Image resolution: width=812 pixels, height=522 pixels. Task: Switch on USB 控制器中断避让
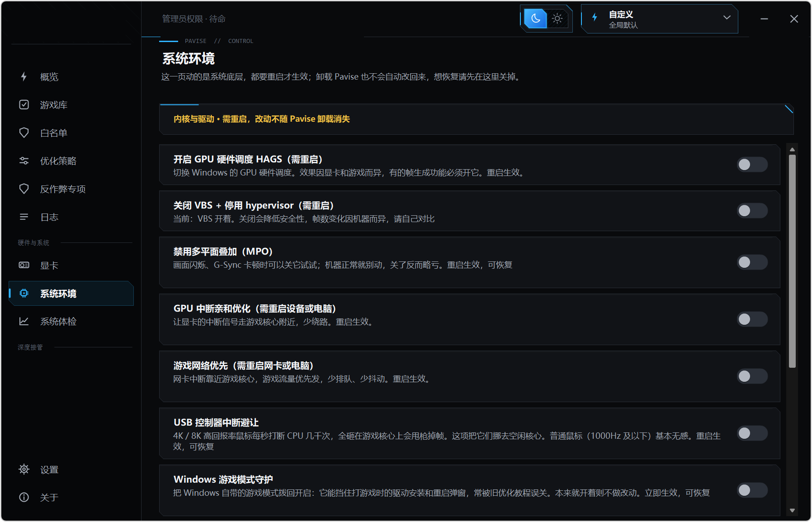pos(752,433)
